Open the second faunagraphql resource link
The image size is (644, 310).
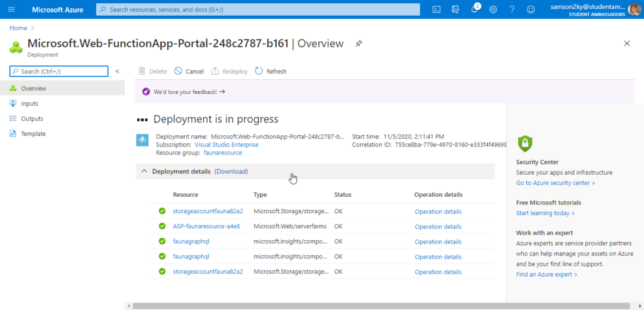191,257
